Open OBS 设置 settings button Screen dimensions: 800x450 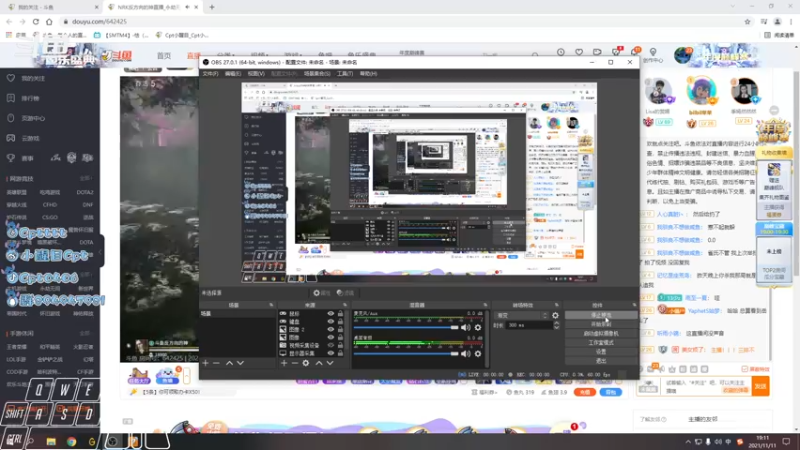pyautogui.click(x=601, y=352)
